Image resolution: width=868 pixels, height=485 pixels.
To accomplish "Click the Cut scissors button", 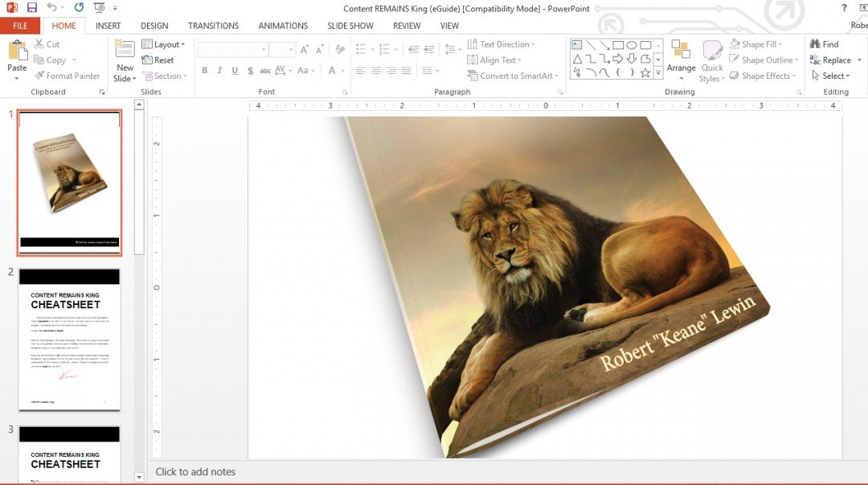I will (x=47, y=43).
